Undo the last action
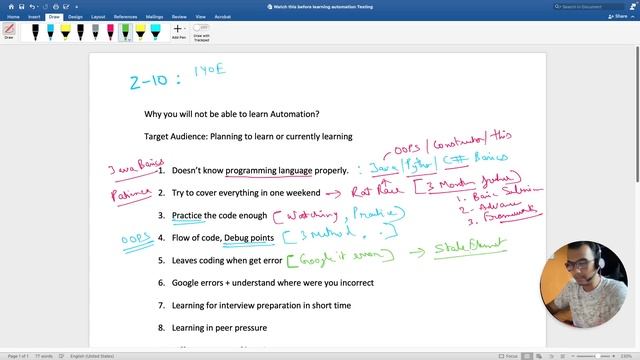 31,7
